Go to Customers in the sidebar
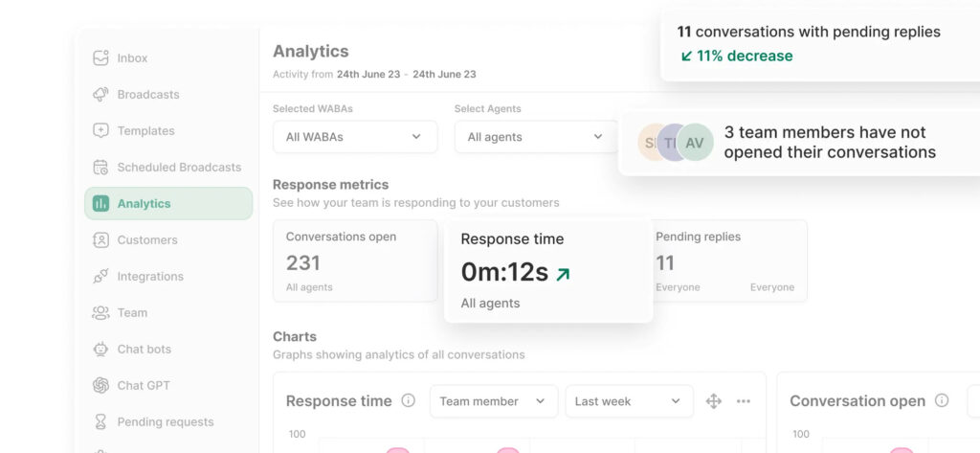Image resolution: width=980 pixels, height=453 pixels. coord(146,240)
